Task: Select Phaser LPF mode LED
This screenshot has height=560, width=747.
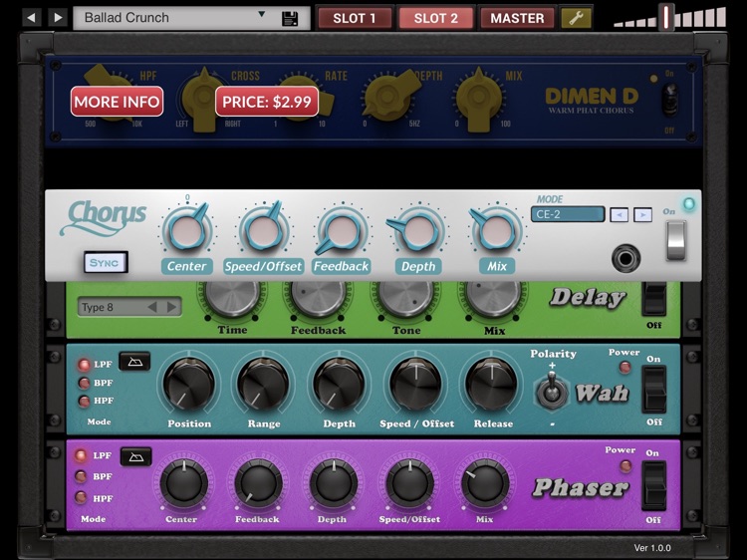Action: [81, 455]
